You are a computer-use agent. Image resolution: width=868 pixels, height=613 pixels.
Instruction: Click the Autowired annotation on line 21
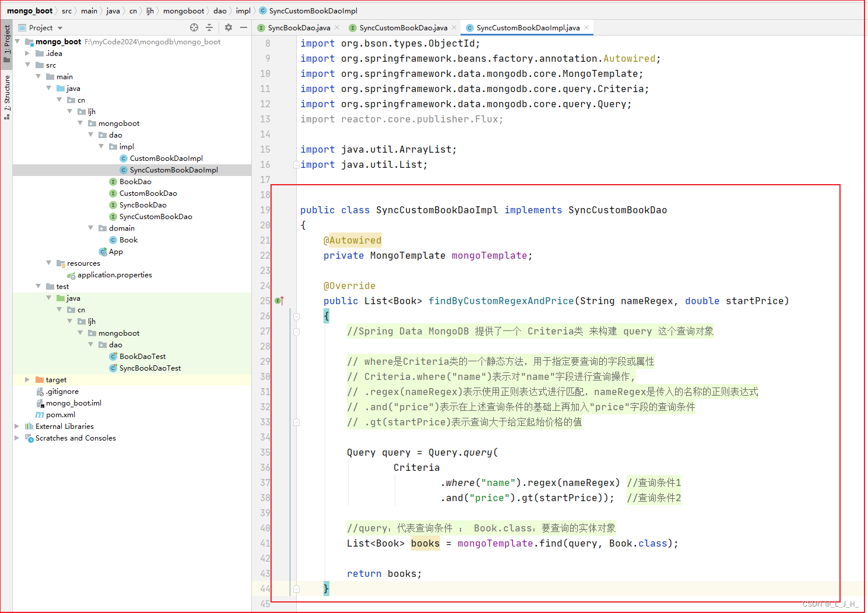[352, 240]
